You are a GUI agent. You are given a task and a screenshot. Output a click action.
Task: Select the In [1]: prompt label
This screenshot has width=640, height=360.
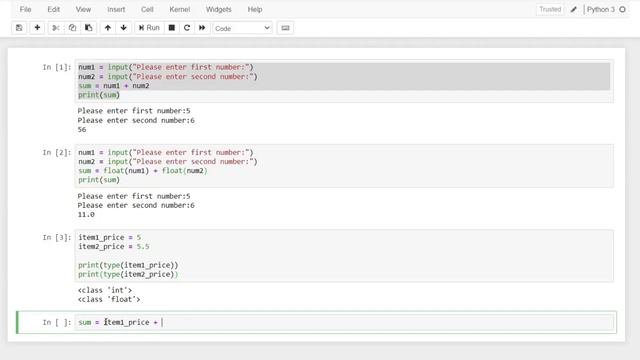click(x=57, y=67)
